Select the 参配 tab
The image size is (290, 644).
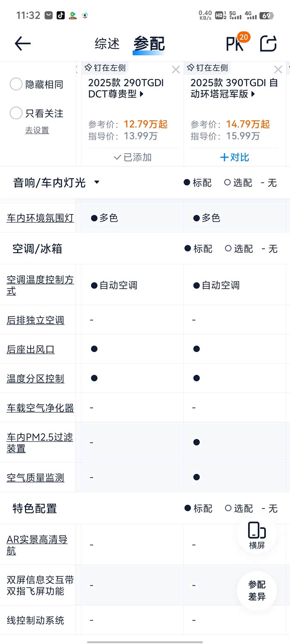click(149, 43)
